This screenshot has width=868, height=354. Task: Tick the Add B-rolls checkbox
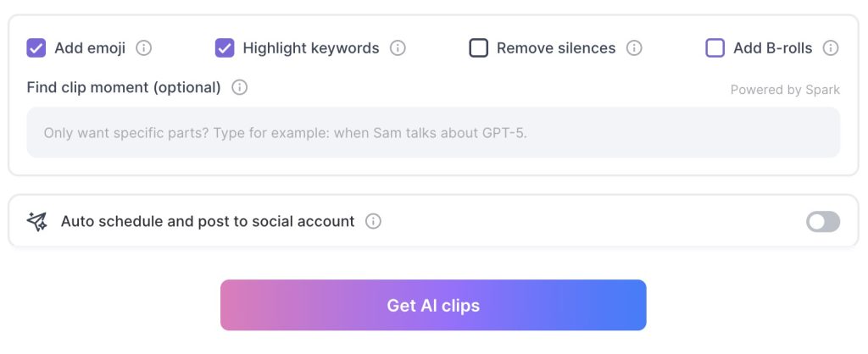point(715,48)
